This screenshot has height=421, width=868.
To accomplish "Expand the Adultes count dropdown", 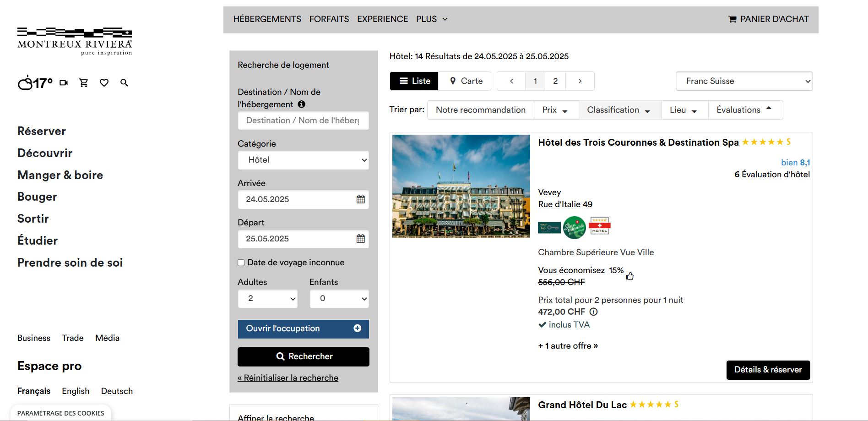I will pos(268,299).
